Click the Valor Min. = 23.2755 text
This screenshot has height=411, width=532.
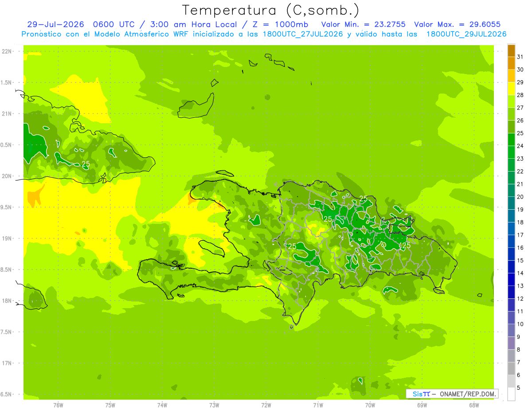click(x=363, y=24)
